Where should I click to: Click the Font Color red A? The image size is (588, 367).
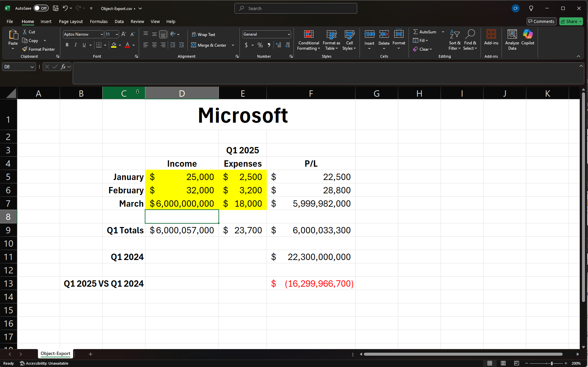click(127, 45)
